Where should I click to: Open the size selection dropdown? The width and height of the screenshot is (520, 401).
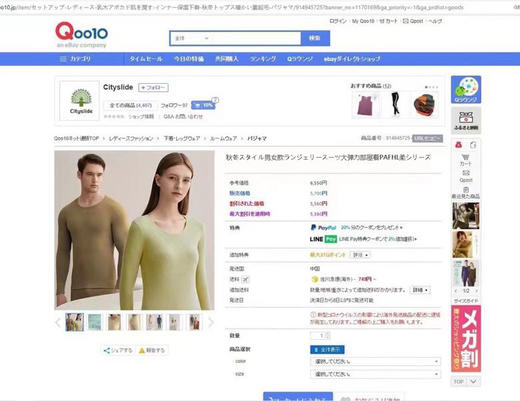375,374
